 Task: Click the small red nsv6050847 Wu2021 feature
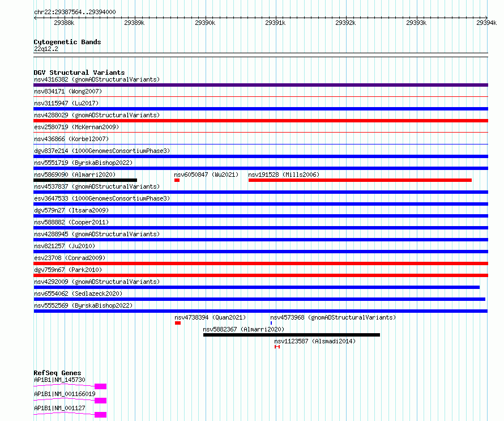coord(177,180)
